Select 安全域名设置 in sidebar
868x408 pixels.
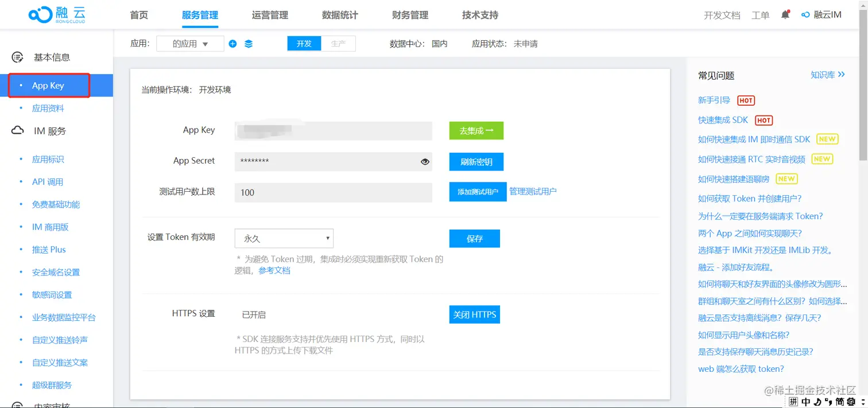pos(56,272)
